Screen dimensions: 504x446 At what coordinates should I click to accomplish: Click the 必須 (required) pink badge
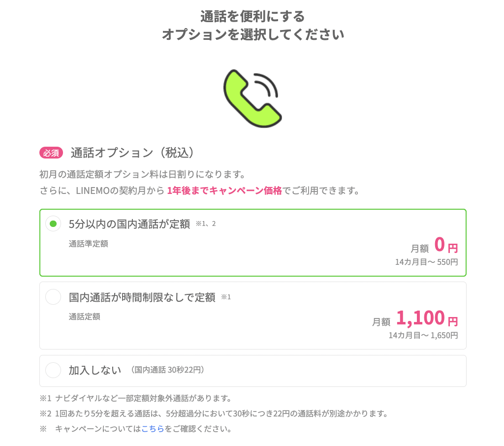point(51,153)
